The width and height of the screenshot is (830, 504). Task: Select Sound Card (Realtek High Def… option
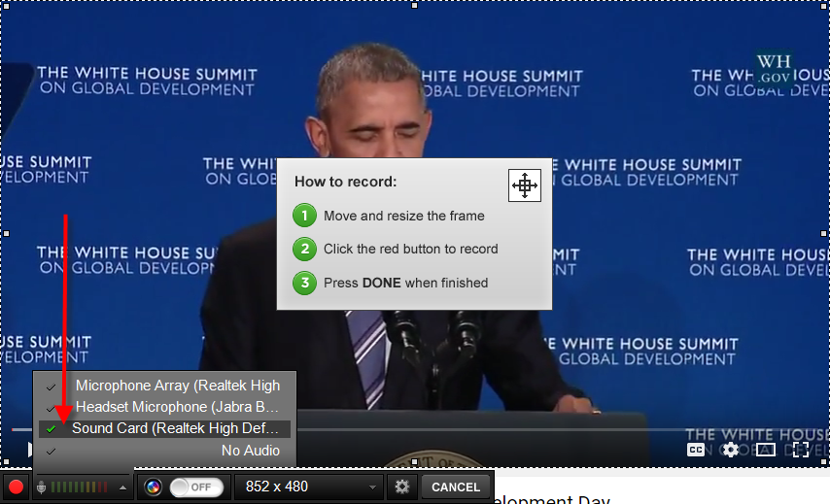pos(164,428)
